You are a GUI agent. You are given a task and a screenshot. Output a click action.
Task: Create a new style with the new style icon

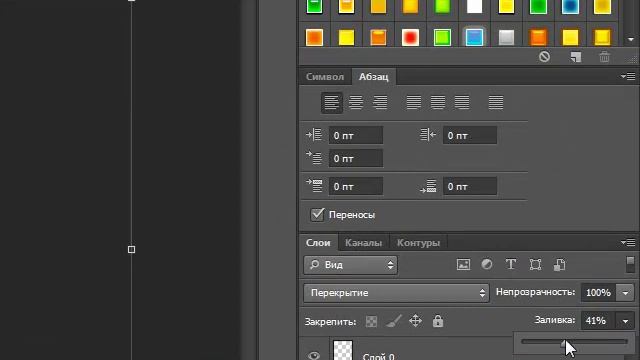click(x=576, y=57)
